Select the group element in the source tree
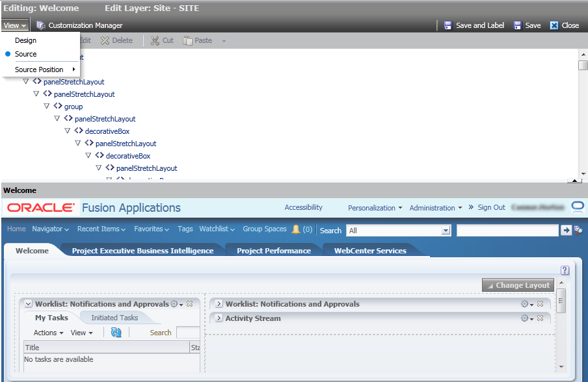 [73, 107]
